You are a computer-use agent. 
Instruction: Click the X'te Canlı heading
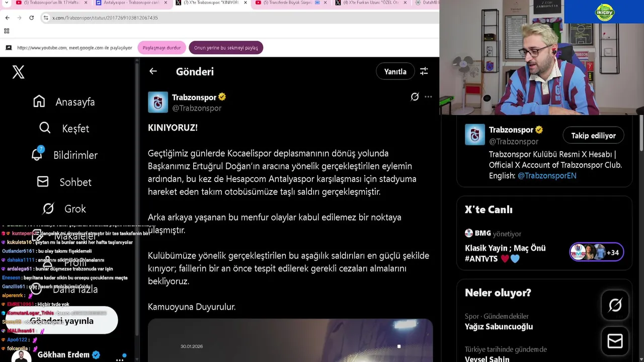click(489, 210)
